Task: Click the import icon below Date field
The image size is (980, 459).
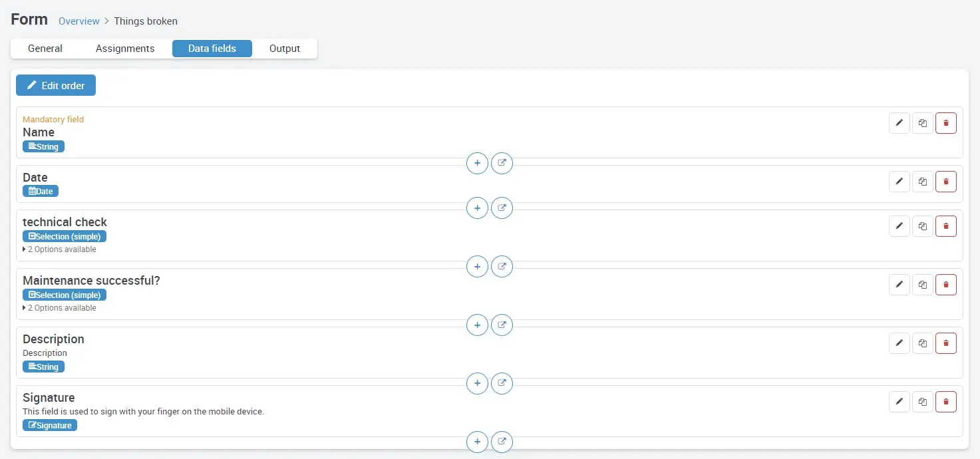Action: click(502, 208)
